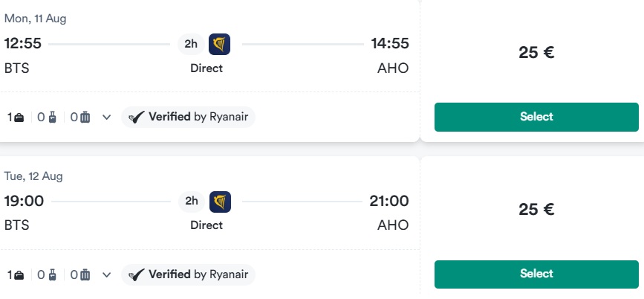Click the 25 € price of Monday flight
The image size is (644, 299).
[x=536, y=53]
